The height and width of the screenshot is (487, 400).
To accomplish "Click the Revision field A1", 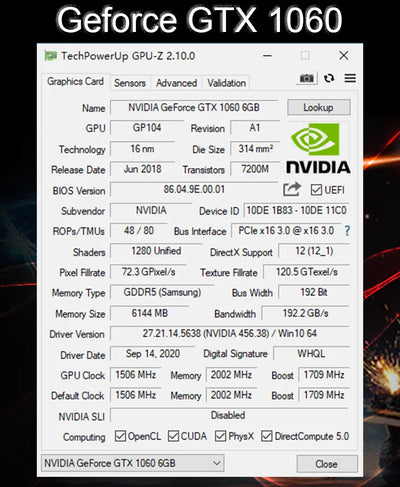I will [255, 128].
